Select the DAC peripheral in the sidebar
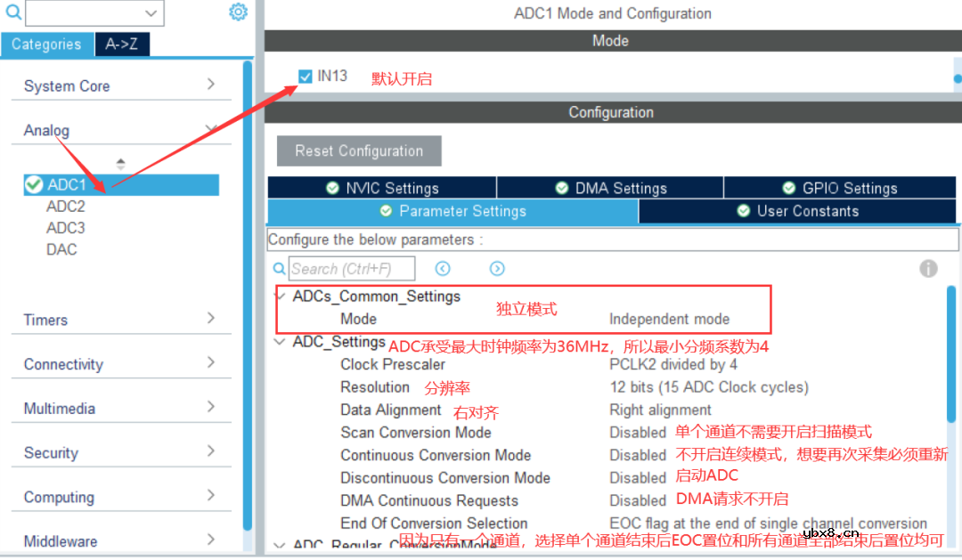The image size is (962, 560). 61,249
